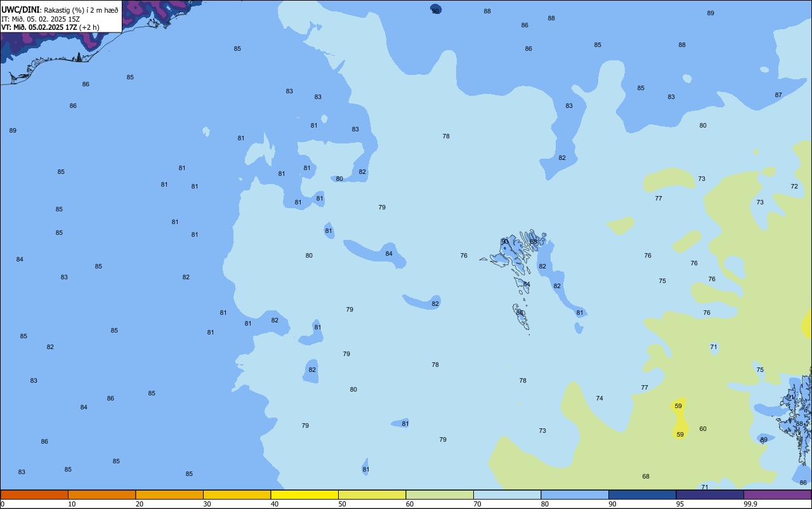Click the bright yellow 40–50 legend segment
812x509 pixels.
(304, 494)
